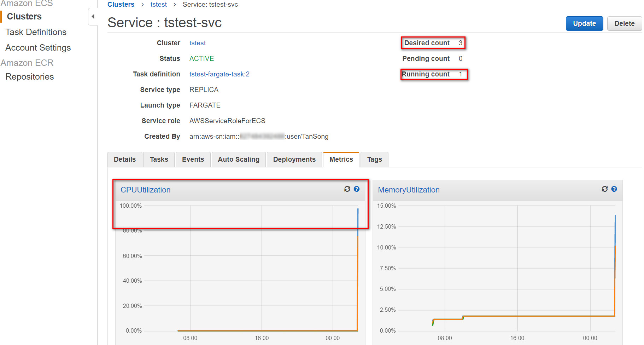The height and width of the screenshot is (345, 644).
Task: Click the spike line in the MemoryUtilization chart
Action: (615, 265)
